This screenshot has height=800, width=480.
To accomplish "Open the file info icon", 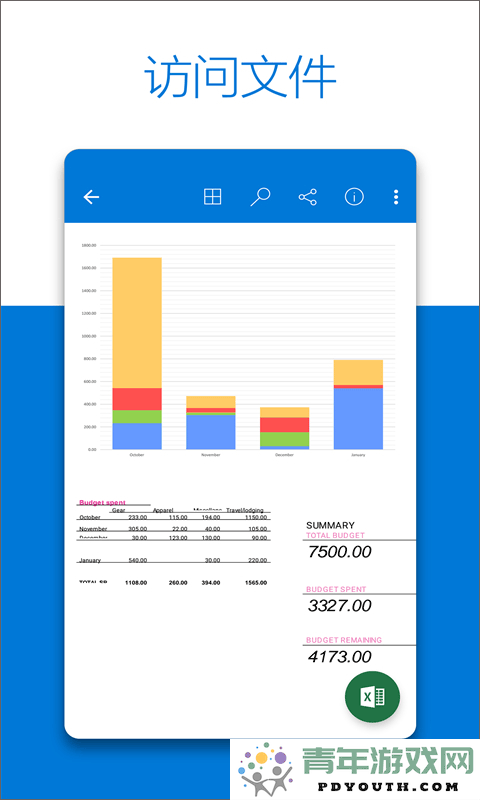I will (x=354, y=196).
